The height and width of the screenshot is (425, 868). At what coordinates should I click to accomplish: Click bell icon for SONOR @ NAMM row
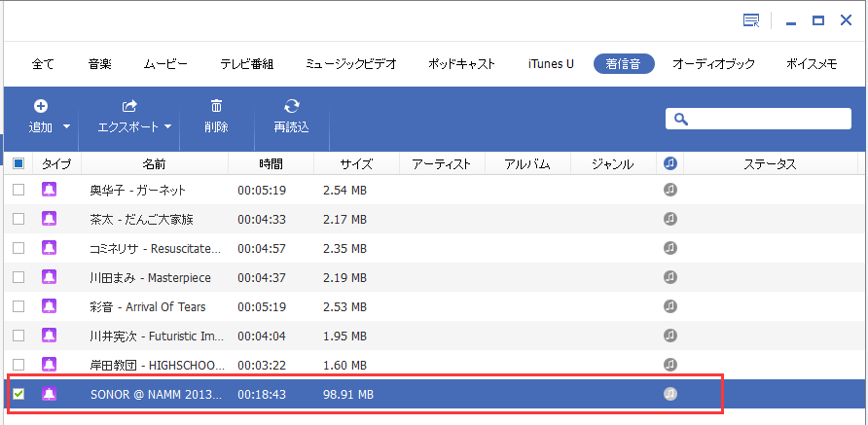point(50,394)
